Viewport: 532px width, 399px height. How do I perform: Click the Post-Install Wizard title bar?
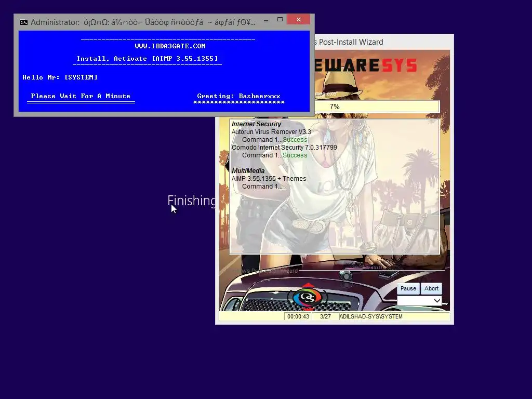(x=383, y=42)
